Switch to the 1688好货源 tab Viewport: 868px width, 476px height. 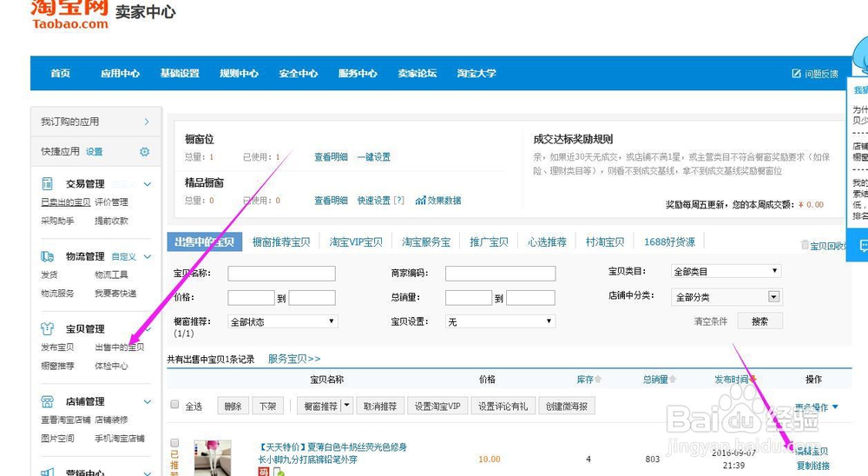[x=670, y=242]
